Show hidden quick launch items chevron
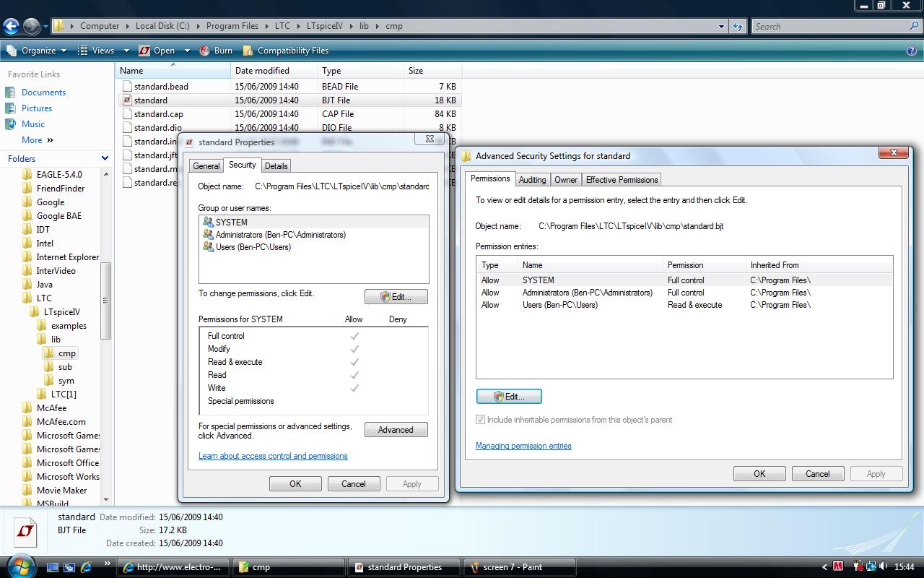Viewport: 924px width, 578px height. coord(108,564)
